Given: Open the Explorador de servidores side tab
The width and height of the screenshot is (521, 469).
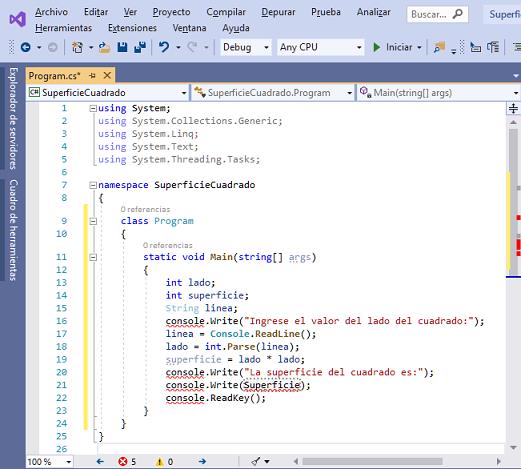Looking at the screenshot, I should point(13,118).
